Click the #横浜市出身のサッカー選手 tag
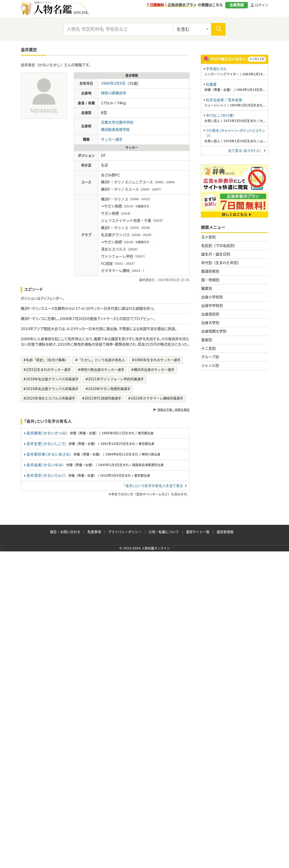The width and height of the screenshot is (289, 868). pyautogui.click(x=153, y=370)
